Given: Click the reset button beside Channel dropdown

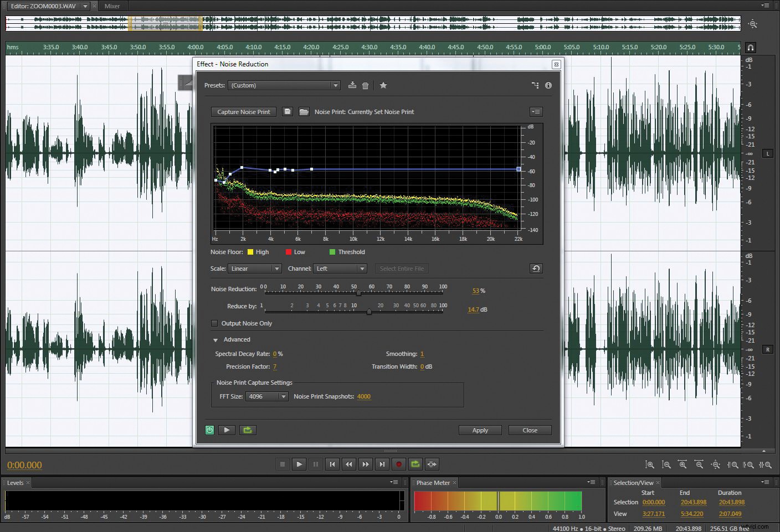Looking at the screenshot, I should click(536, 268).
